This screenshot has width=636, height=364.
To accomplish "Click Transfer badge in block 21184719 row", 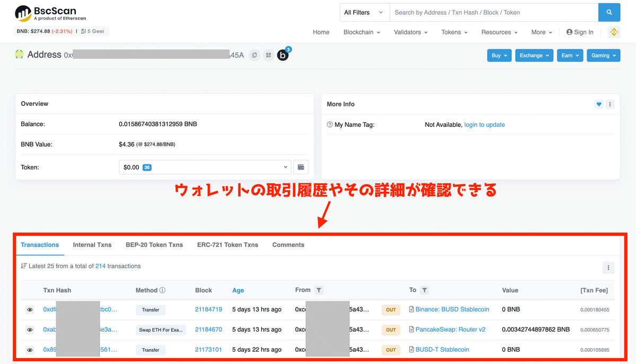I will coord(151,310).
